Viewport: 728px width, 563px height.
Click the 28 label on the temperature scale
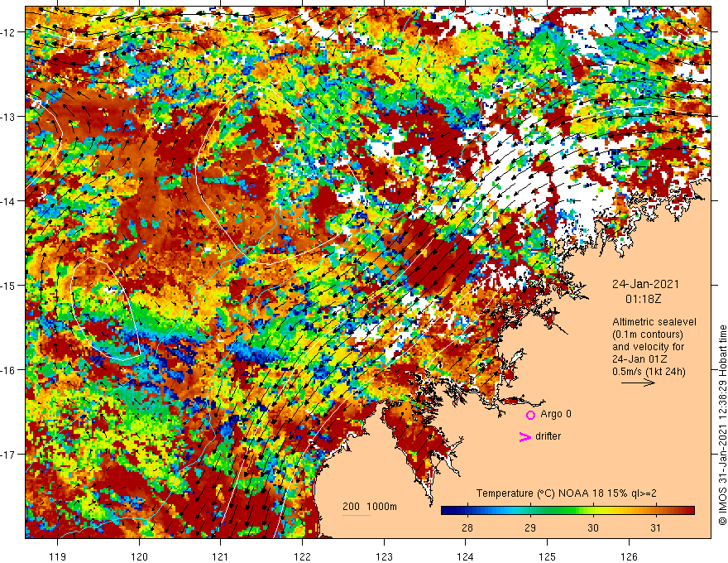tap(467, 527)
